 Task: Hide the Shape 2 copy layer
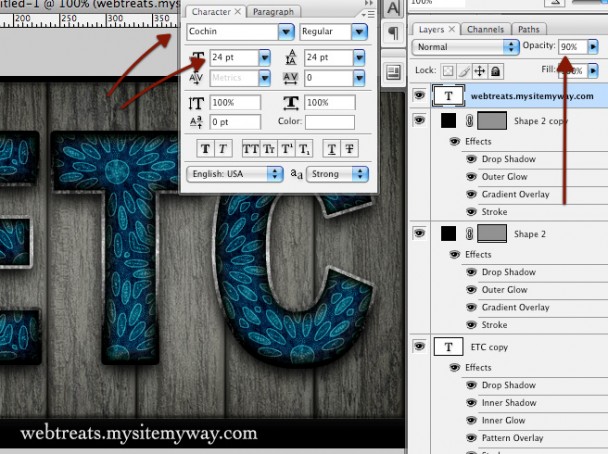coord(419,120)
